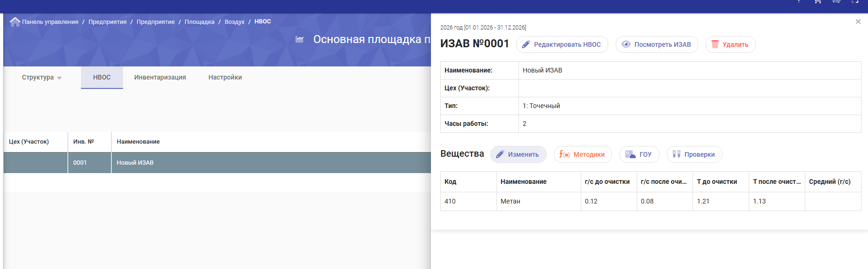Click the Т до очистки column header
Image resolution: width=868 pixels, height=269 pixels.
coord(721,182)
